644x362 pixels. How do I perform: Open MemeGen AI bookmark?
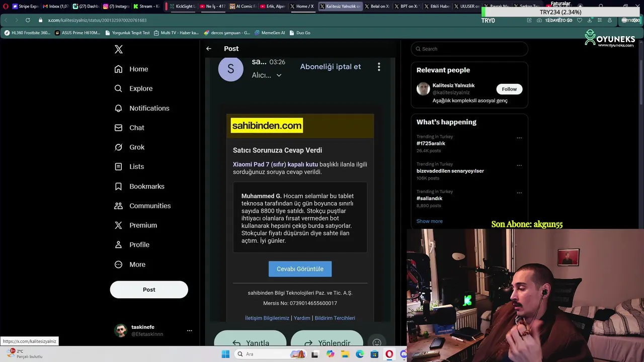coord(270,33)
